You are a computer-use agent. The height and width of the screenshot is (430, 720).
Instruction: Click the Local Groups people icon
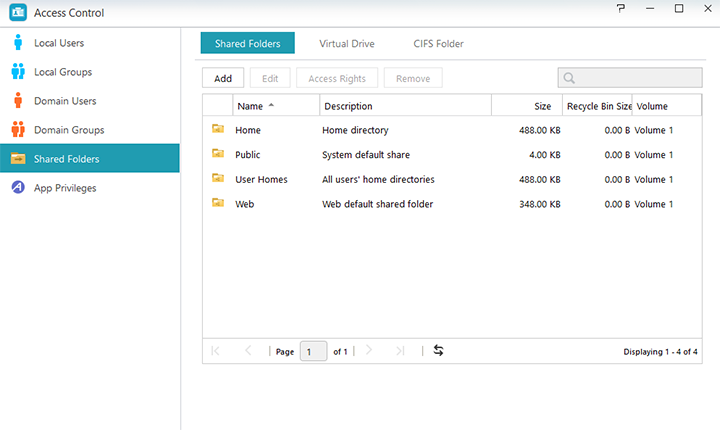[x=18, y=71]
